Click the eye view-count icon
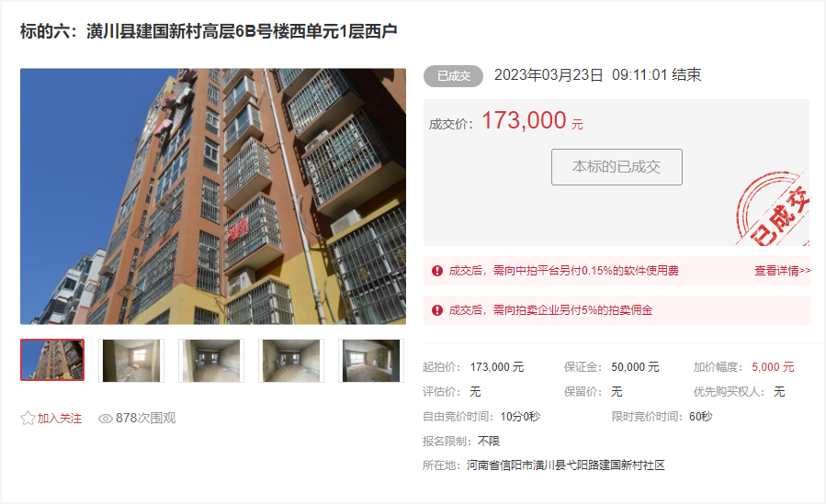This screenshot has height=504, width=826. (106, 419)
